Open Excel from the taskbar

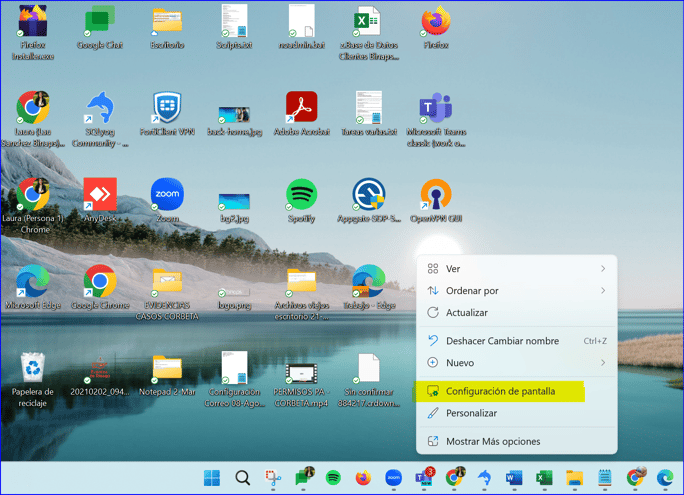point(544,478)
